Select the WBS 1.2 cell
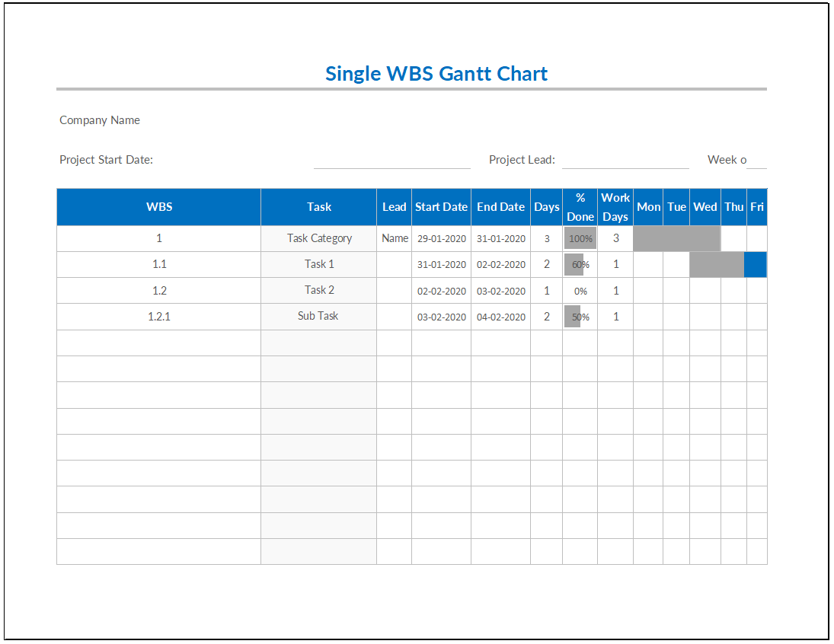The image size is (834, 644). point(159,291)
